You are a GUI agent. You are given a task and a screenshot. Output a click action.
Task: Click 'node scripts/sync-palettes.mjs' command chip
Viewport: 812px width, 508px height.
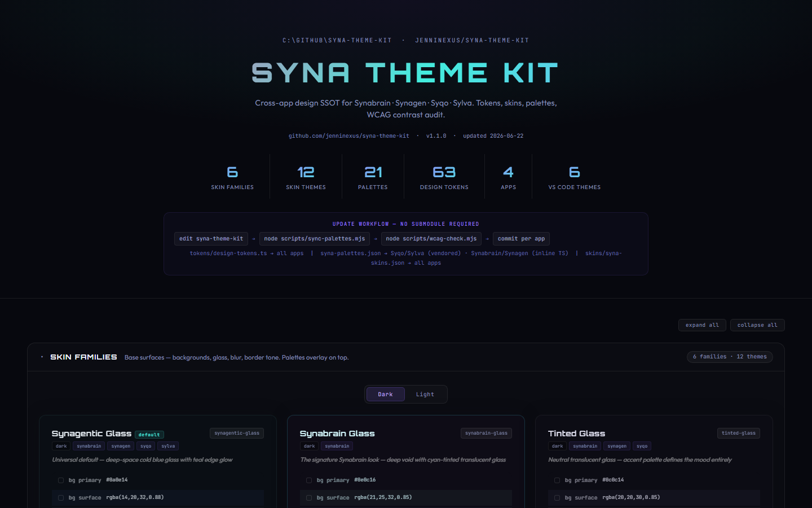coord(315,239)
